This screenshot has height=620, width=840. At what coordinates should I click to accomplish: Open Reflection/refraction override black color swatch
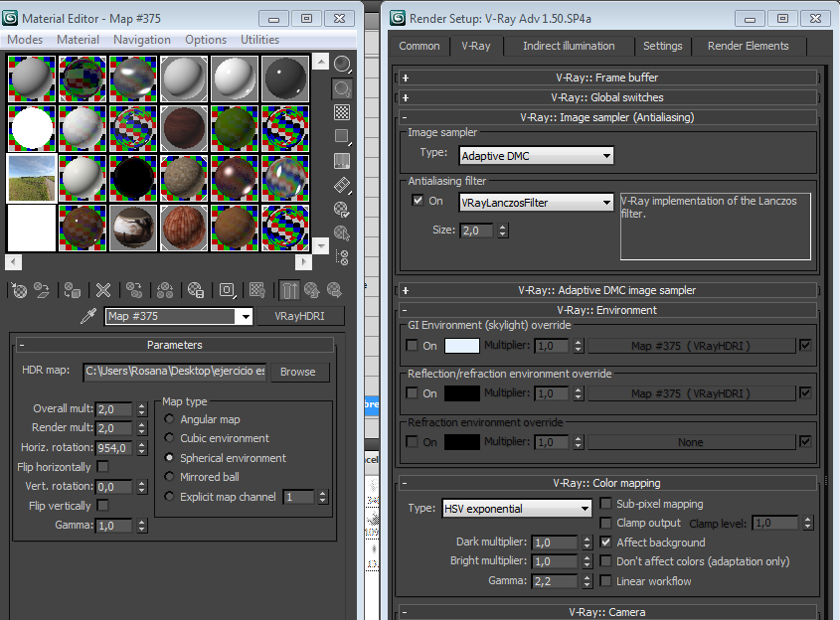click(x=462, y=393)
